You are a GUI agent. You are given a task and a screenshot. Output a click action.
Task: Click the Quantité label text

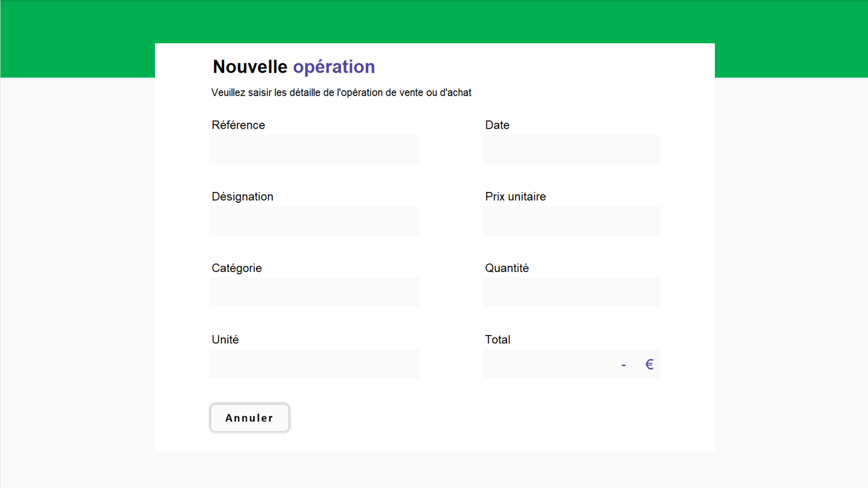506,268
